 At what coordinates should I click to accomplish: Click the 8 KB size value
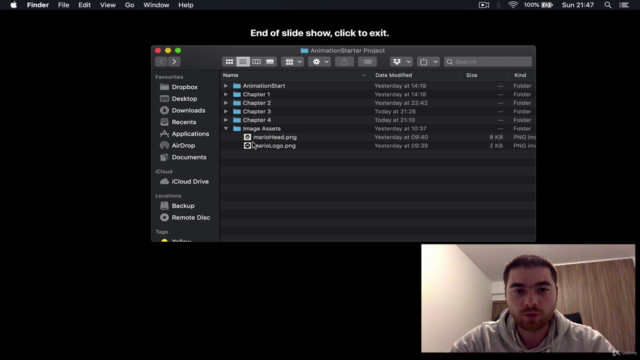(496, 137)
